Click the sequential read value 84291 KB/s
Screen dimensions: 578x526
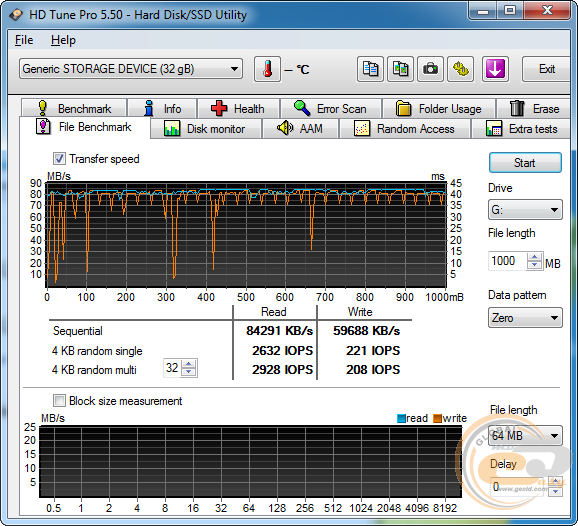[x=279, y=331]
